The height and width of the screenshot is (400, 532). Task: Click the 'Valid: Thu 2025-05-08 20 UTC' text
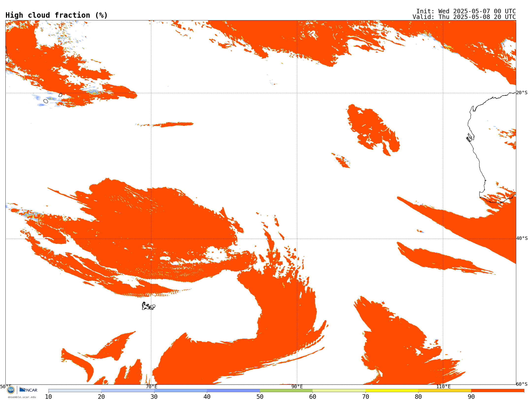tap(464, 17)
